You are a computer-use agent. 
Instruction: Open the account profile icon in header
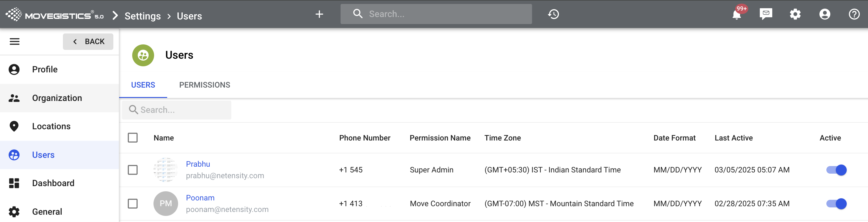[x=825, y=14]
